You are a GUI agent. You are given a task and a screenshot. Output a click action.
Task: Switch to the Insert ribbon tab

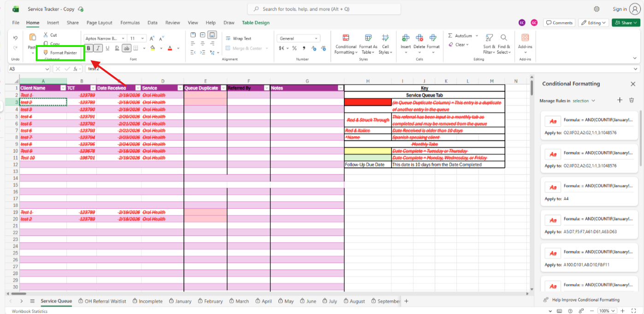(x=53, y=23)
